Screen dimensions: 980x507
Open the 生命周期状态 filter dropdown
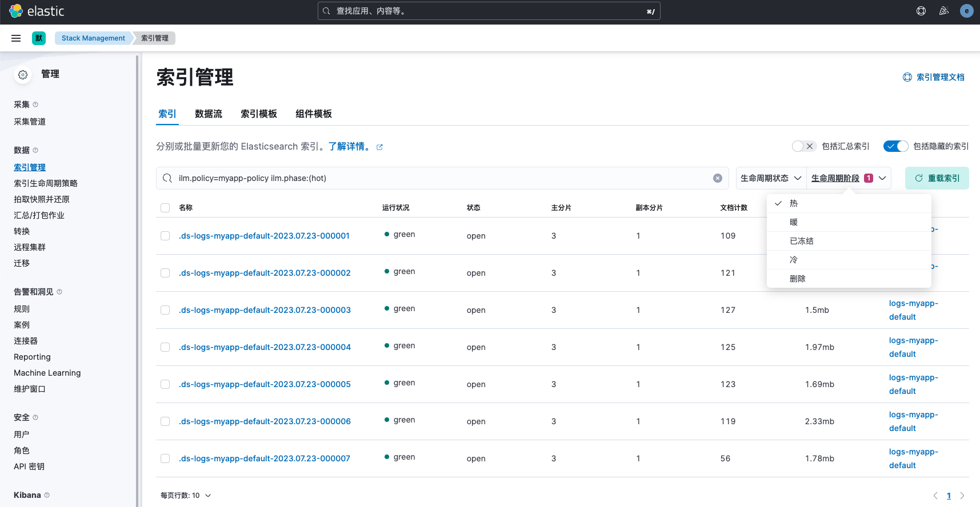(771, 178)
